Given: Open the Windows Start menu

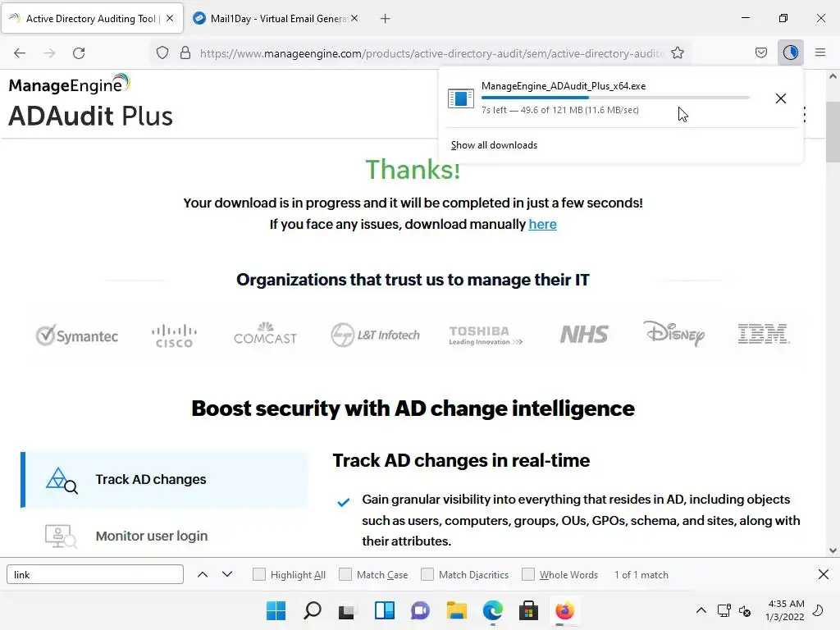Looking at the screenshot, I should coord(276,610).
